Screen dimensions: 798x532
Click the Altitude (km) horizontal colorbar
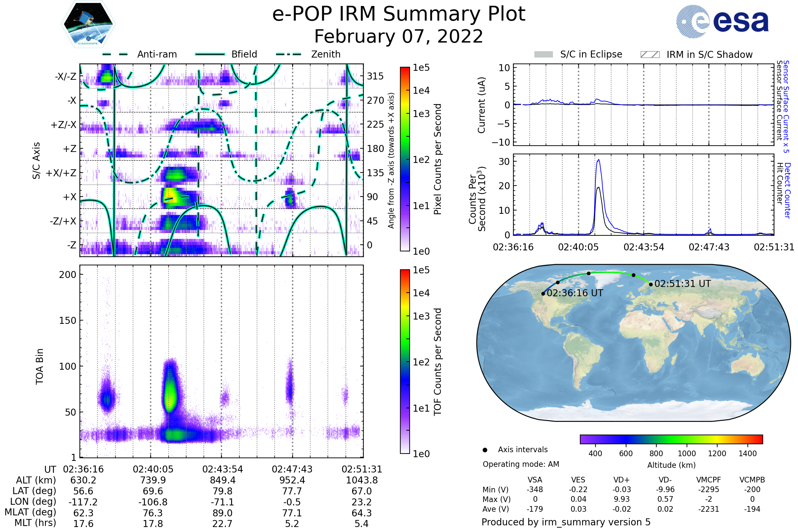[x=671, y=439]
